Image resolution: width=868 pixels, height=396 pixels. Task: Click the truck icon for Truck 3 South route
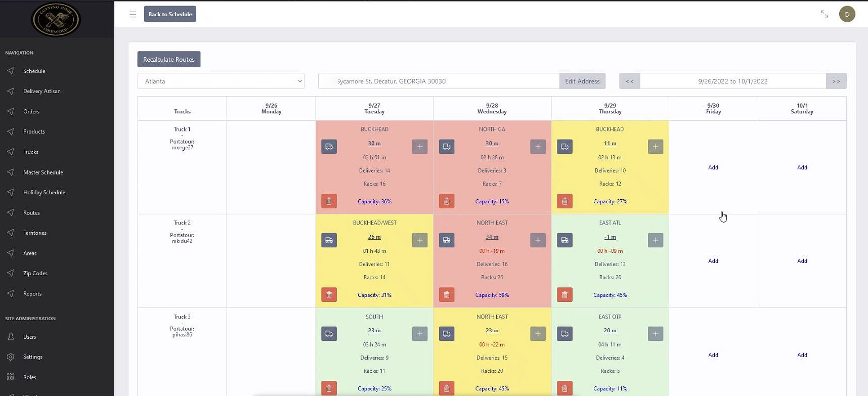pyautogui.click(x=329, y=334)
